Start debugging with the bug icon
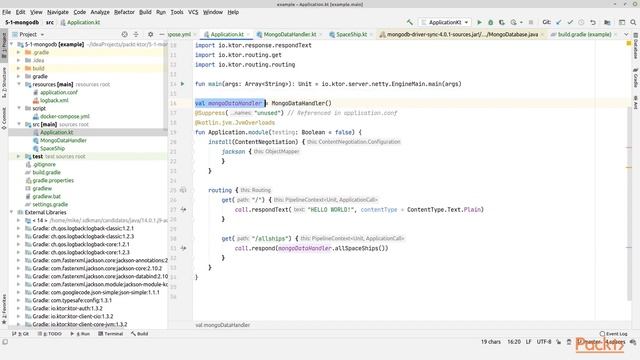Screen dimensions: 640x360 pyautogui.click(x=491, y=22)
